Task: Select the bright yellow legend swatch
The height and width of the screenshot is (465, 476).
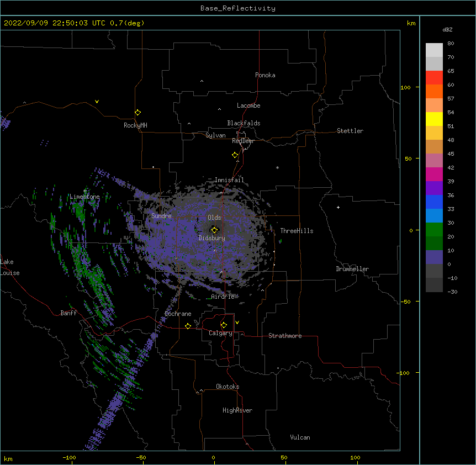Action: tap(434, 119)
